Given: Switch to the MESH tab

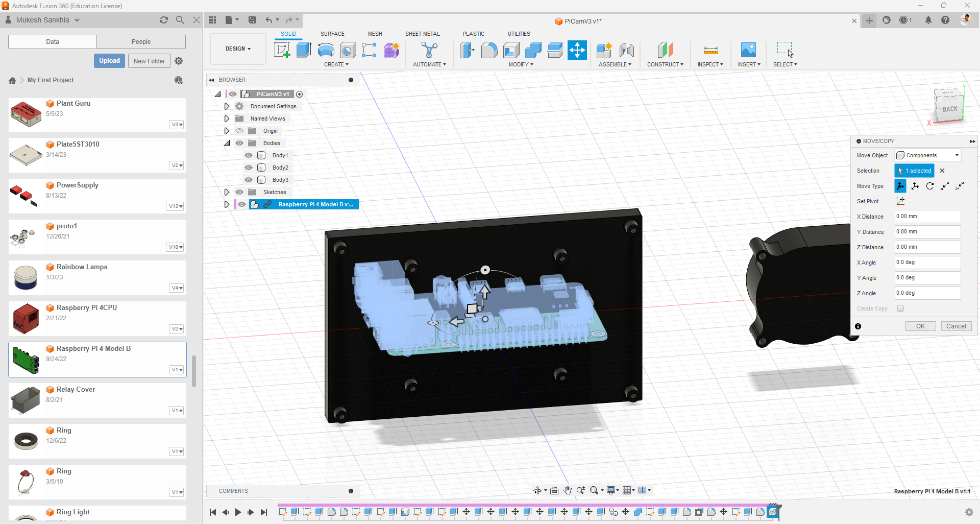Looking at the screenshot, I should click(x=375, y=34).
